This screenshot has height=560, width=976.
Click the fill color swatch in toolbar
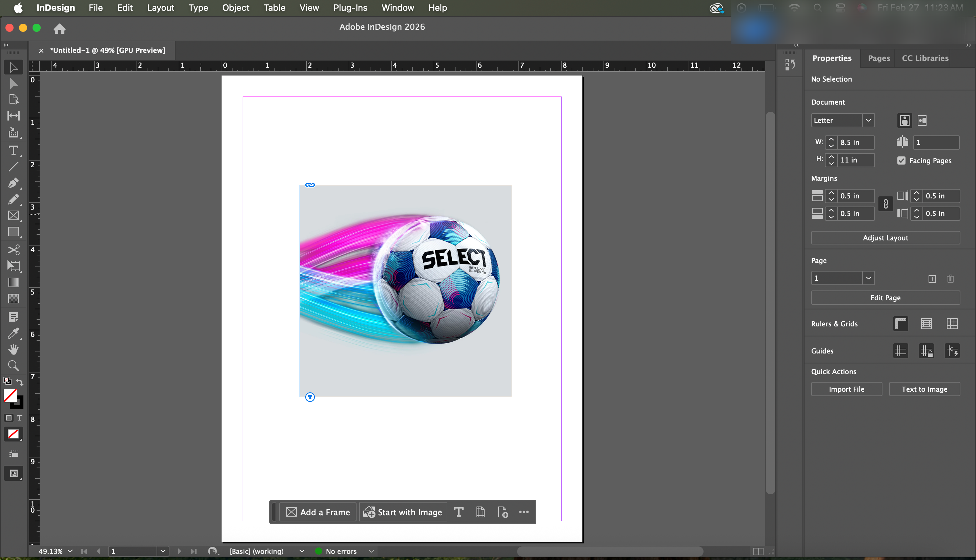click(x=9, y=395)
